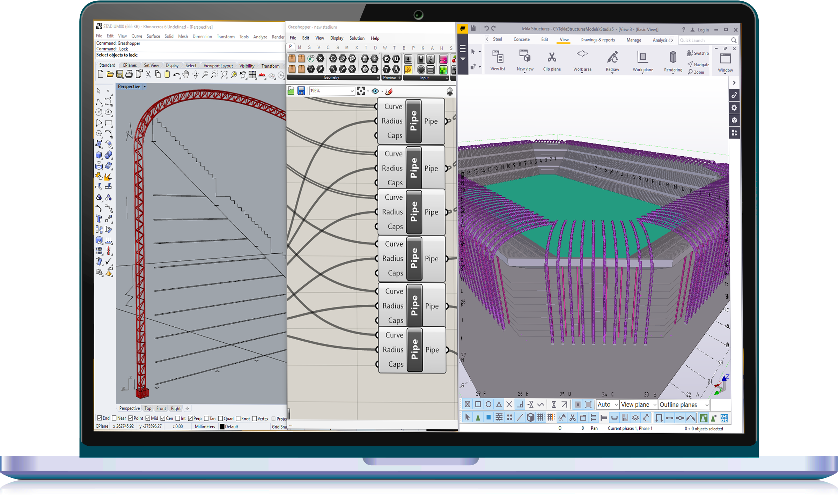Click Rhino's Undo arrow icon
838x504 pixels.
tap(176, 74)
